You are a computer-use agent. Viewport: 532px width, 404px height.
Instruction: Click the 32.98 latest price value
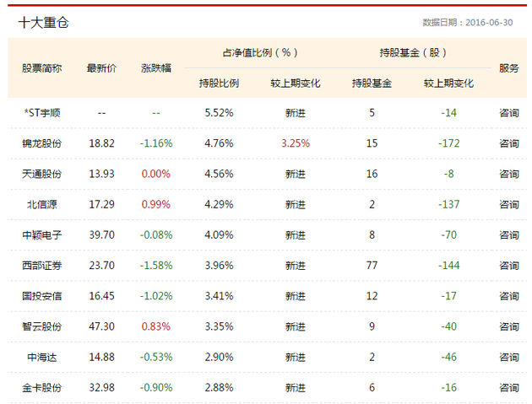tap(102, 387)
